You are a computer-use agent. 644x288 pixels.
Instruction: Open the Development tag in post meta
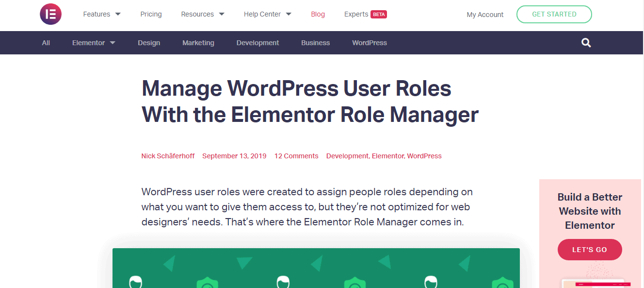347,156
